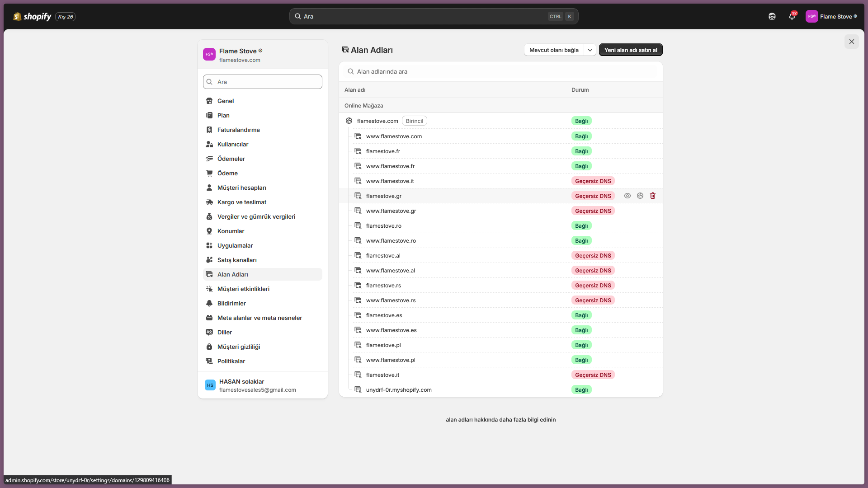Click the Mevcut olanı bağla button
The width and height of the screenshot is (868, 488).
pyautogui.click(x=554, y=50)
